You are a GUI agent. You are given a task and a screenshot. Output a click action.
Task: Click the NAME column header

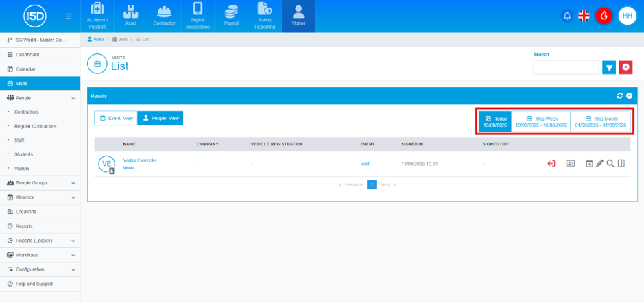pos(129,145)
